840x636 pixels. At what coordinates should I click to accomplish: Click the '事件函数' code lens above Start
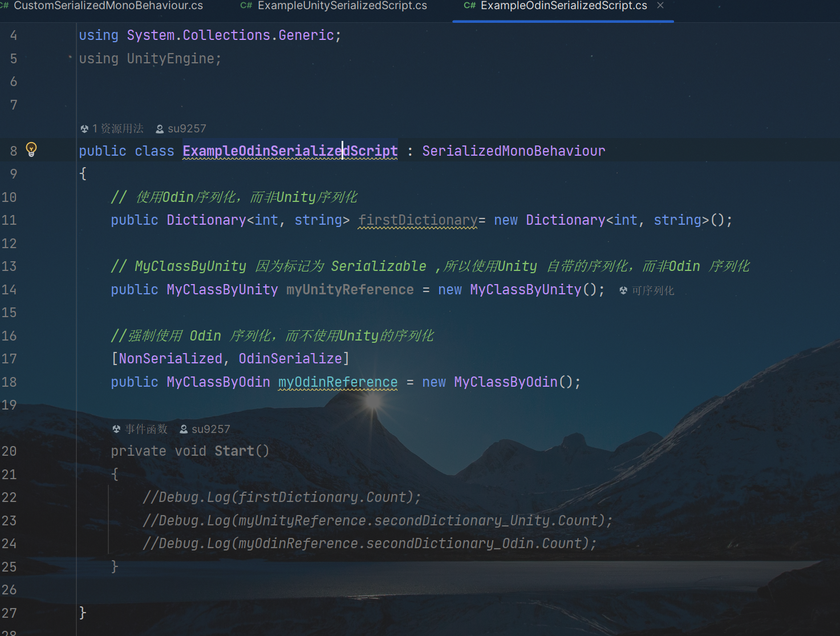[147, 429]
